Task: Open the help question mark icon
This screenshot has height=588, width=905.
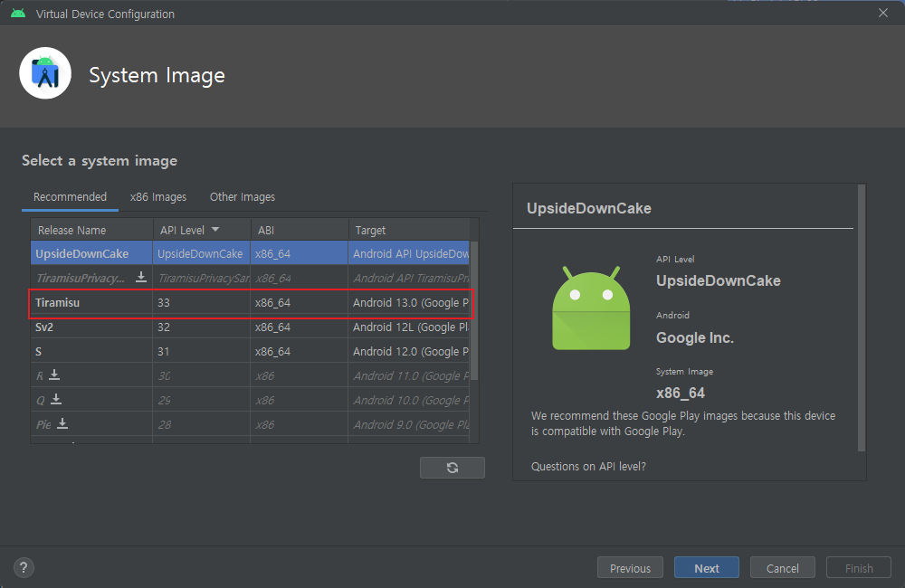Action: [x=24, y=568]
